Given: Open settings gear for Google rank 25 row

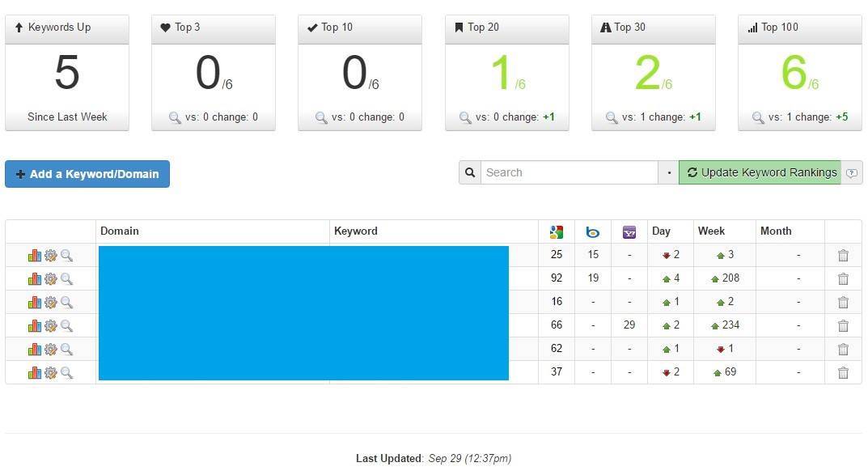Looking at the screenshot, I should click(50, 255).
